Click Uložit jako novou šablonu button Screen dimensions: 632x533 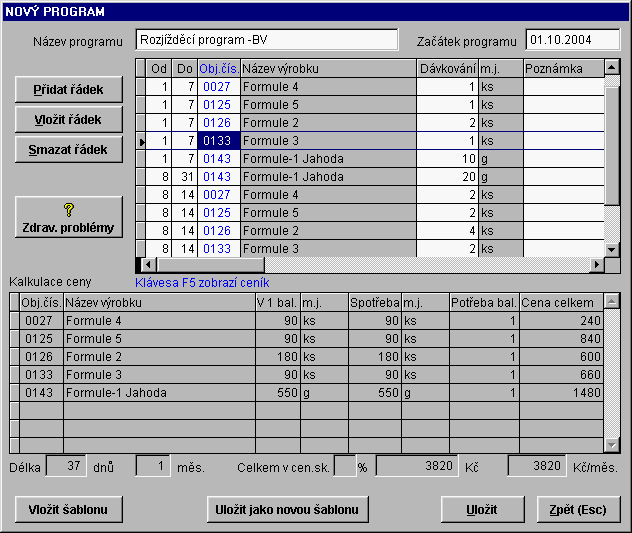(287, 510)
